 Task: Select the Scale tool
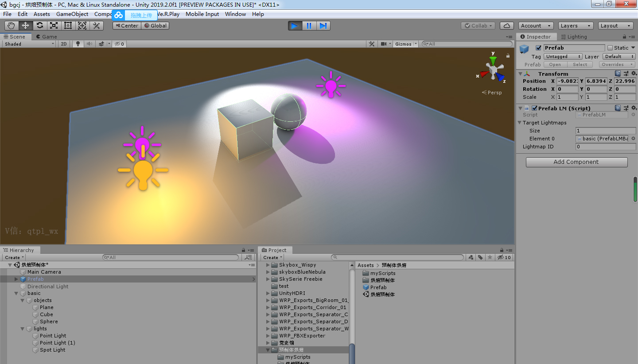click(x=54, y=25)
